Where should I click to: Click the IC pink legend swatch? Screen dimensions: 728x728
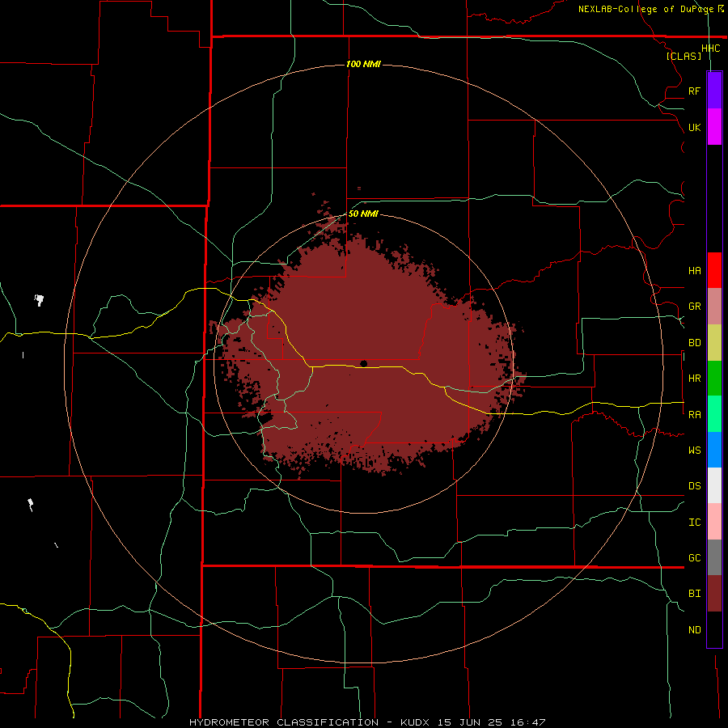(x=714, y=522)
